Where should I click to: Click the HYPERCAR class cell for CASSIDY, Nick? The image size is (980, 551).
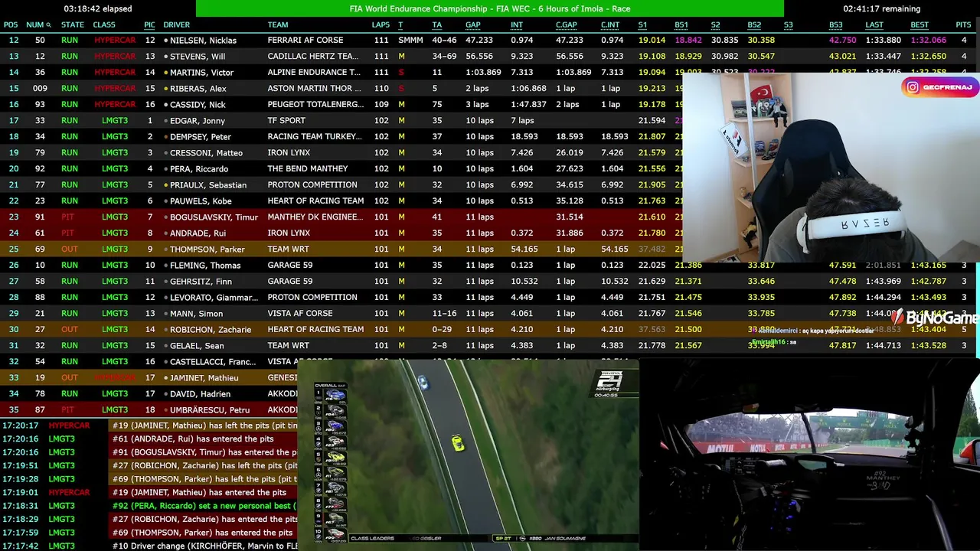(115, 105)
